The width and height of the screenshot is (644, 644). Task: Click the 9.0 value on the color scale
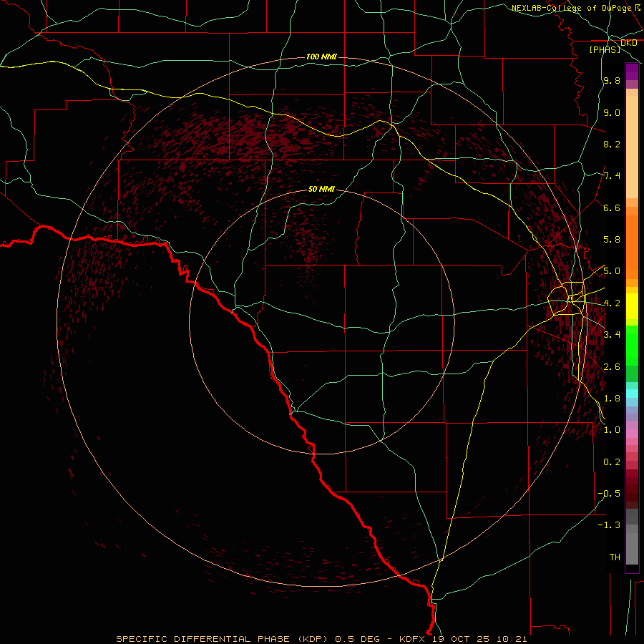pos(612,112)
